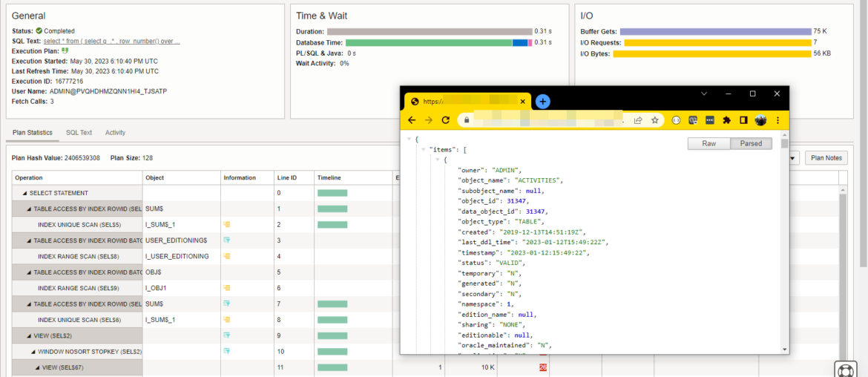Click the help lifebuoy icon in the corner
Screen dimensions: 868x377
845,370
